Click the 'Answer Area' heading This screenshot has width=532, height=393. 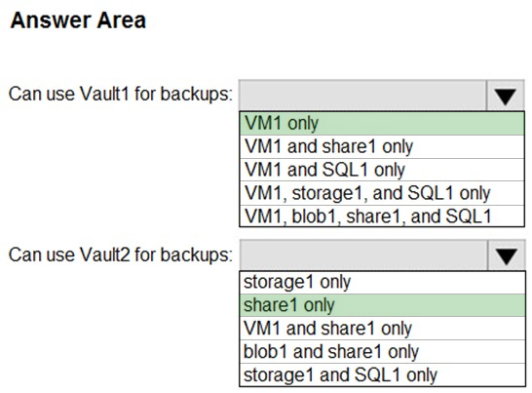(x=78, y=20)
